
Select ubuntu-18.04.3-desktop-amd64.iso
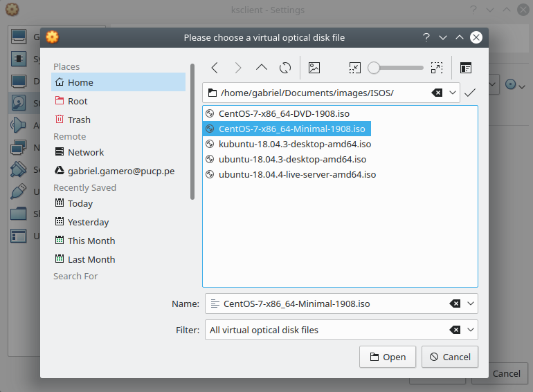pos(286,160)
